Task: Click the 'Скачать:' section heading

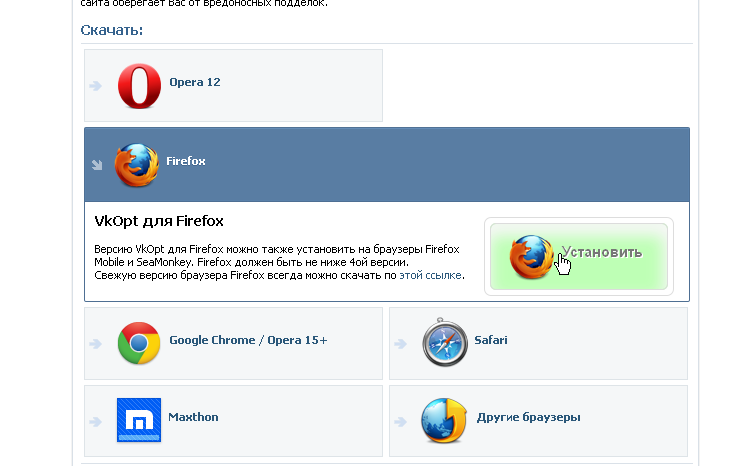Action: click(112, 30)
